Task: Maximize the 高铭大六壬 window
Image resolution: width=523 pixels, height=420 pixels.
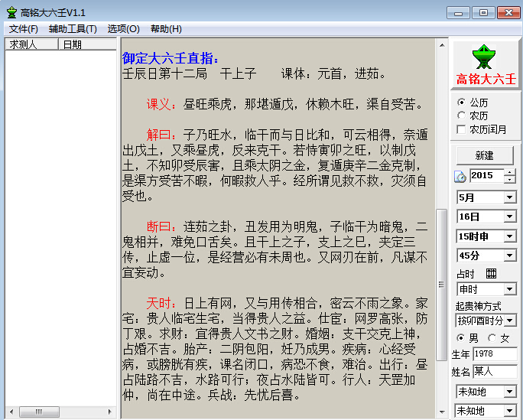Action: coord(483,13)
